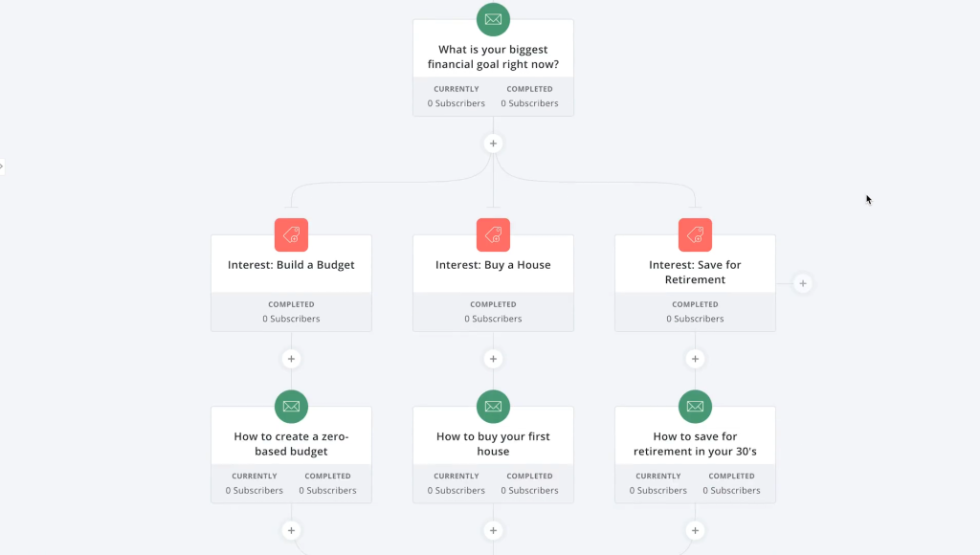980x555 pixels.
Task: Click the email icon above How to buy your first house
Action: point(493,406)
